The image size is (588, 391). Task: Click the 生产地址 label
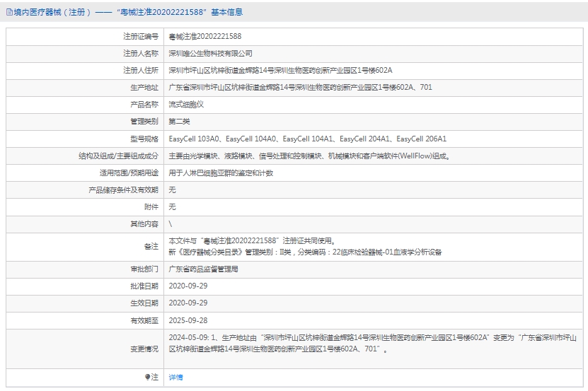point(144,88)
